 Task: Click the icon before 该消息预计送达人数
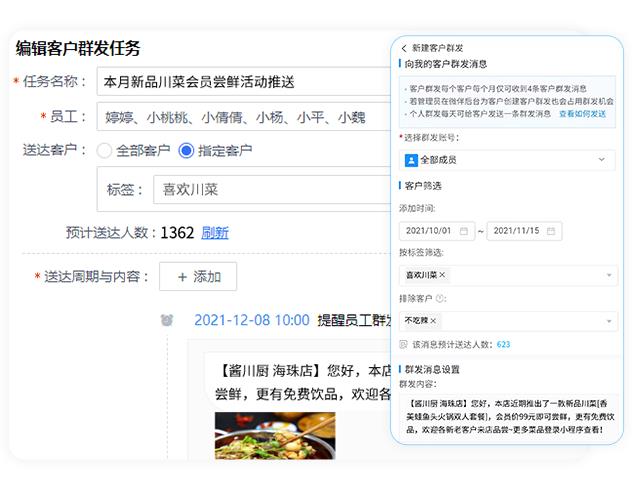[403, 344]
